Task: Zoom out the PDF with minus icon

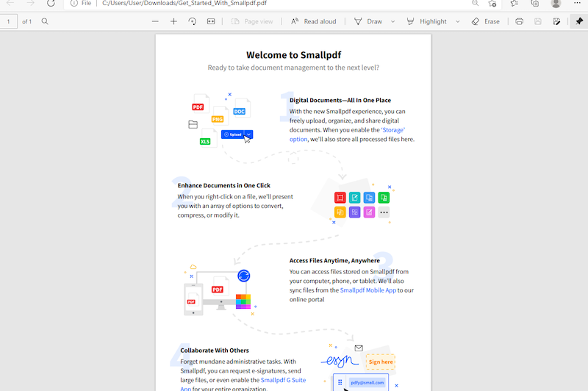Action: click(155, 21)
